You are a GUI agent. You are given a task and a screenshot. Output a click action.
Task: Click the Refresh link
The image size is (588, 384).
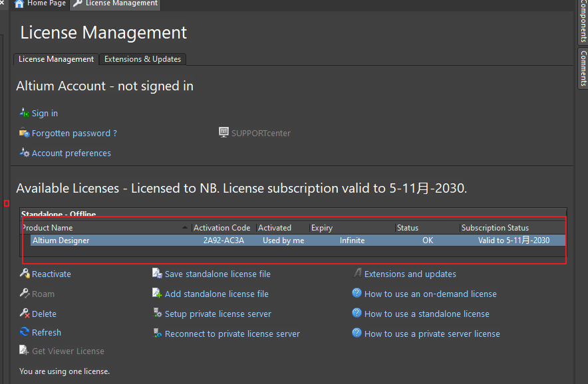click(47, 333)
